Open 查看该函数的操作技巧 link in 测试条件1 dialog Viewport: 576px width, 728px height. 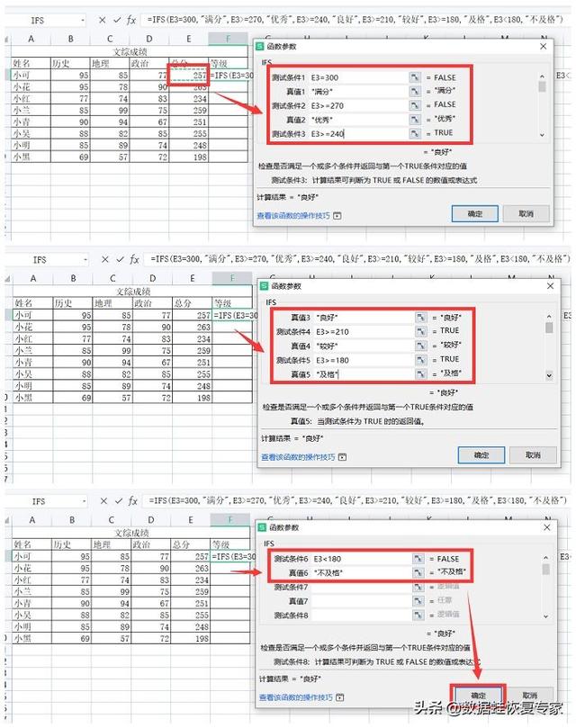tap(293, 216)
